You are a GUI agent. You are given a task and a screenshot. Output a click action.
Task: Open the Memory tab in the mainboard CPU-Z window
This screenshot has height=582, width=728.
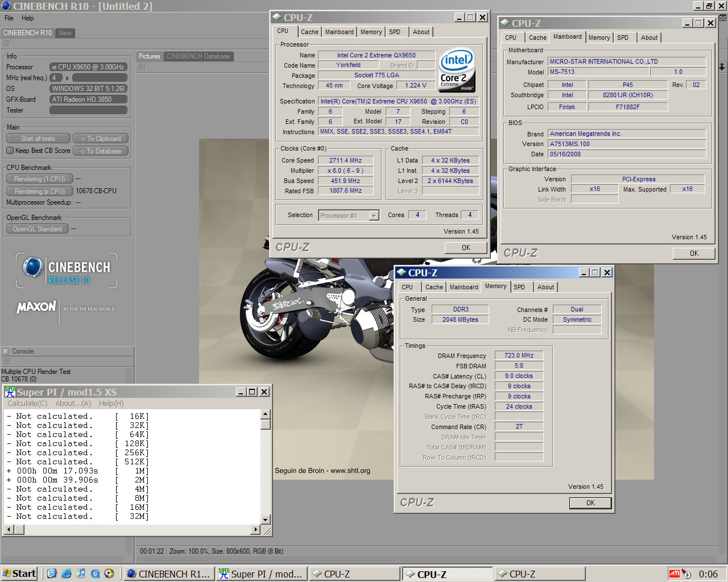(x=599, y=38)
